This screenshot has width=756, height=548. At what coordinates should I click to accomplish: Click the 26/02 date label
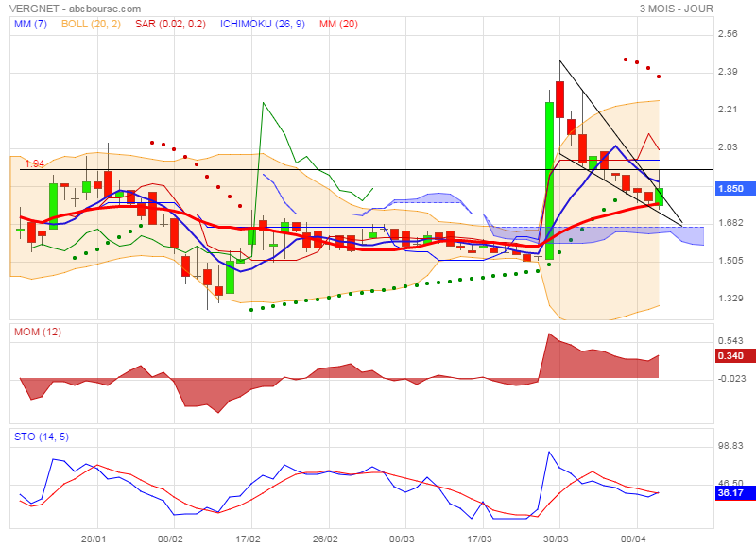point(325,539)
